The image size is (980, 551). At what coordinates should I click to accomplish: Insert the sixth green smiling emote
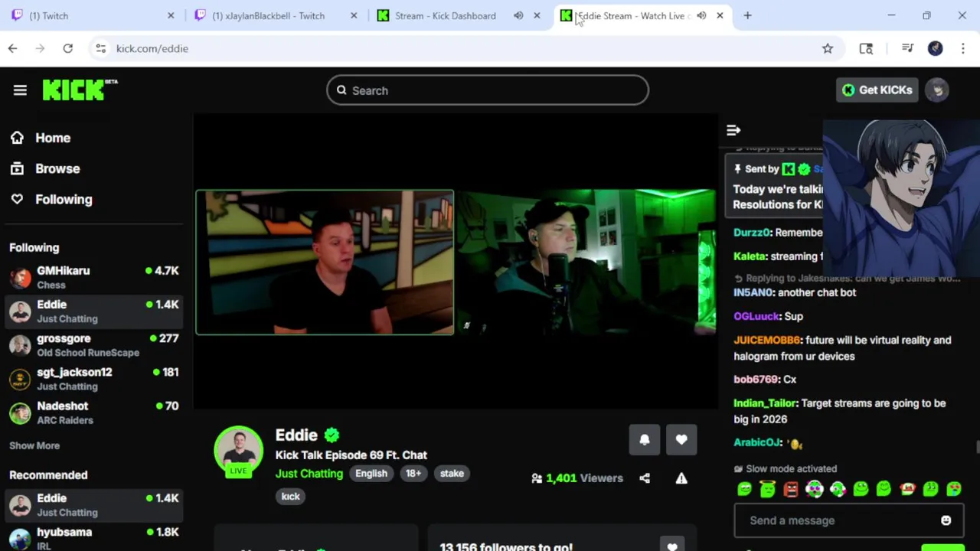click(x=861, y=488)
